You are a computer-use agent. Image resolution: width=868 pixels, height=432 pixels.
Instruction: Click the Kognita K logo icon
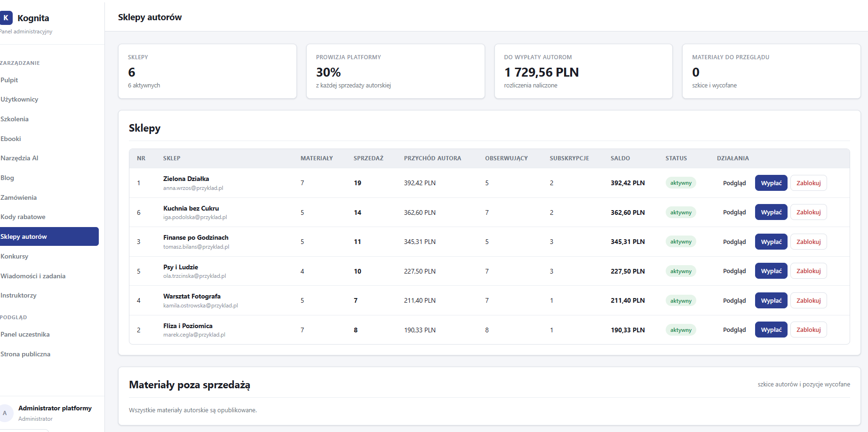click(x=6, y=18)
